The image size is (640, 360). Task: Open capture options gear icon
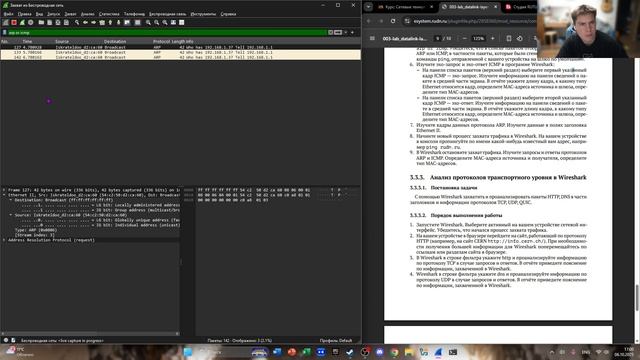click(x=31, y=22)
